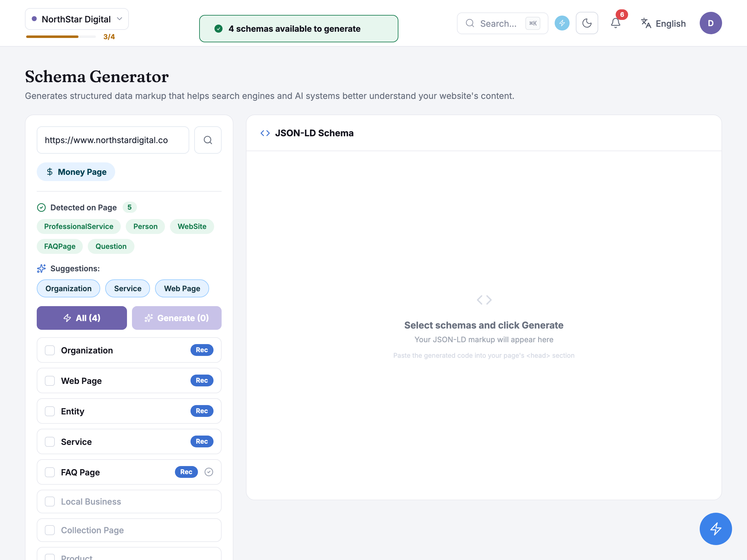Check the Local Business schema checkbox
This screenshot has width=747, height=560.
click(x=50, y=502)
